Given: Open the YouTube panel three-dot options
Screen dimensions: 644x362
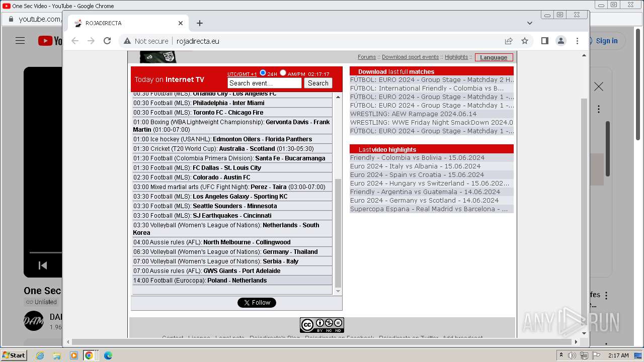Looking at the screenshot, I should (x=598, y=109).
